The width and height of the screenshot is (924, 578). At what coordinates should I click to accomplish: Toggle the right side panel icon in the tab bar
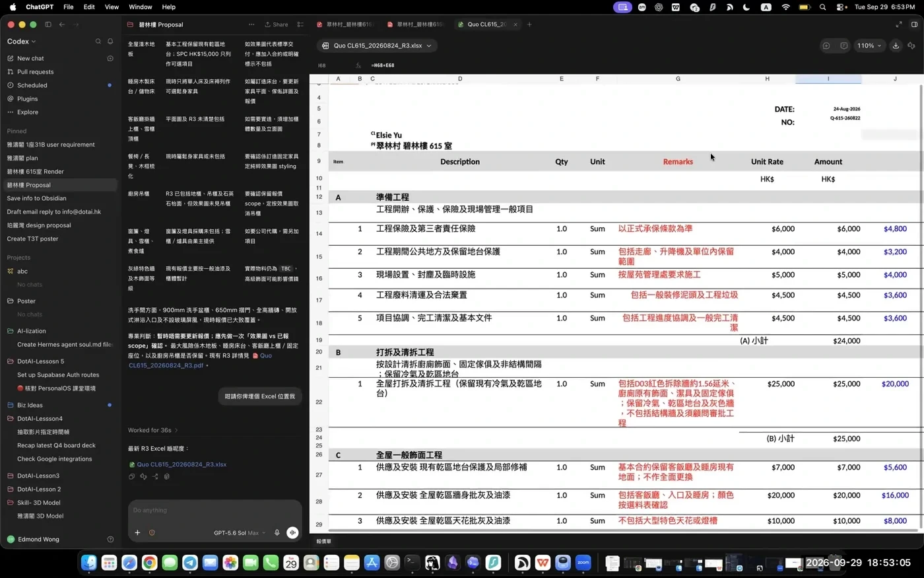[914, 24]
